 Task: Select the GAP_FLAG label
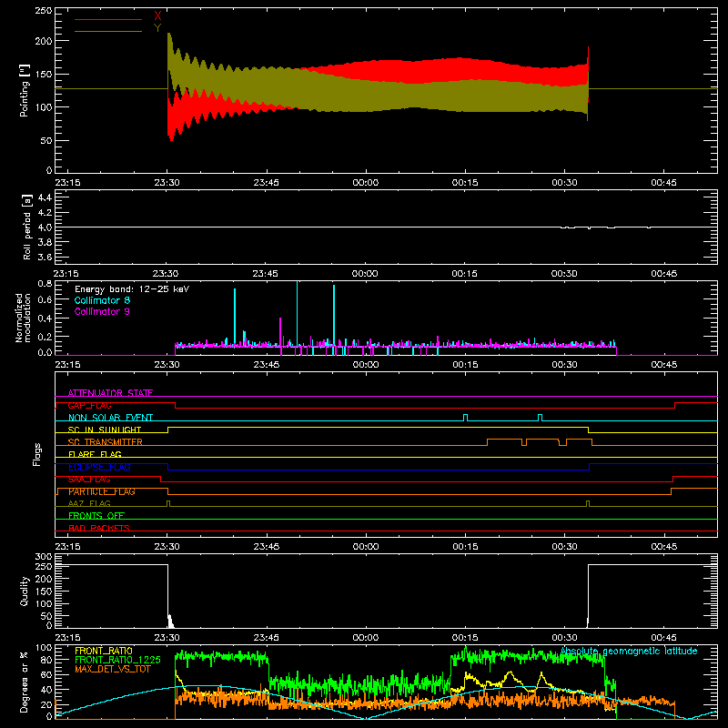tap(89, 405)
